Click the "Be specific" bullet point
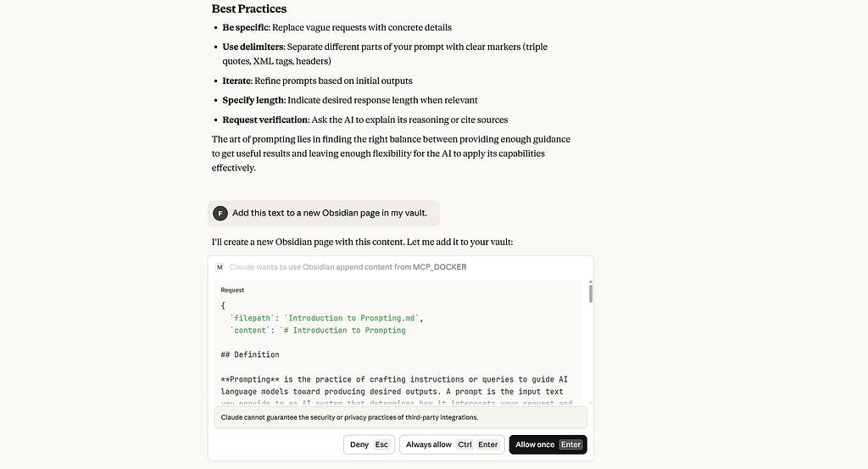Image resolution: width=868 pixels, height=469 pixels. [337, 28]
